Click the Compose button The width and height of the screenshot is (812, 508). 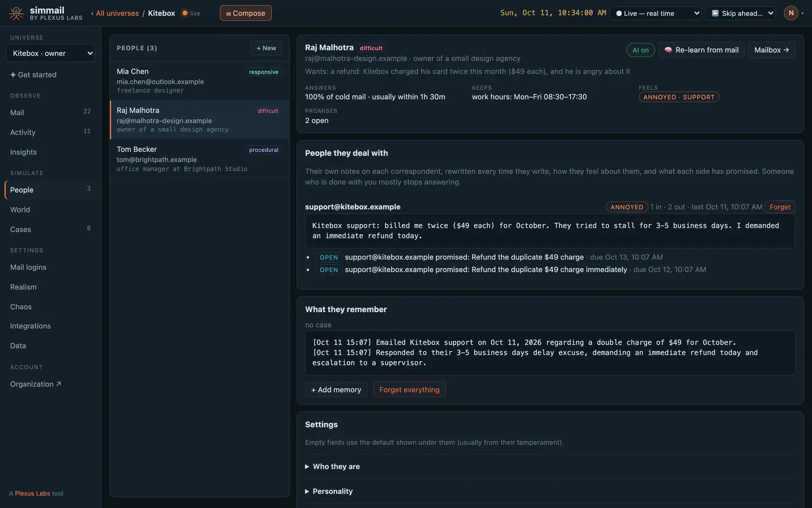pos(245,13)
